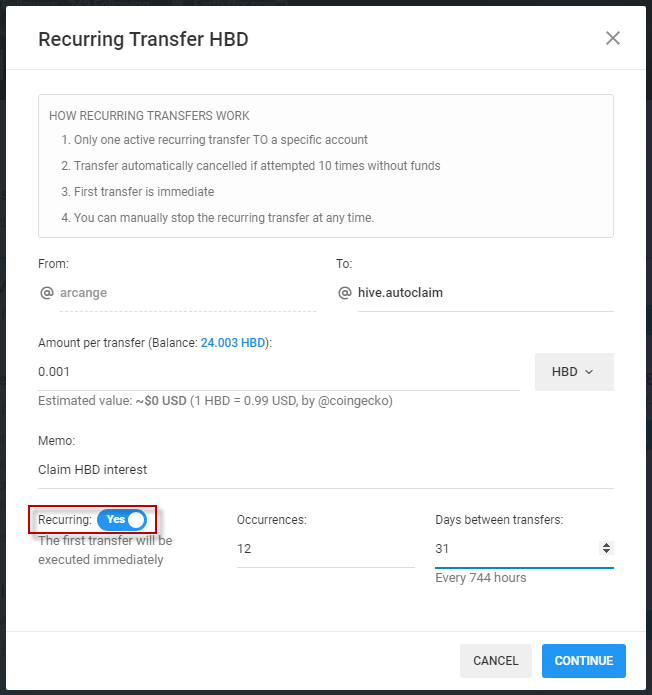Toggle the Recurring Yes switch
The image size is (652, 695).
click(122, 519)
